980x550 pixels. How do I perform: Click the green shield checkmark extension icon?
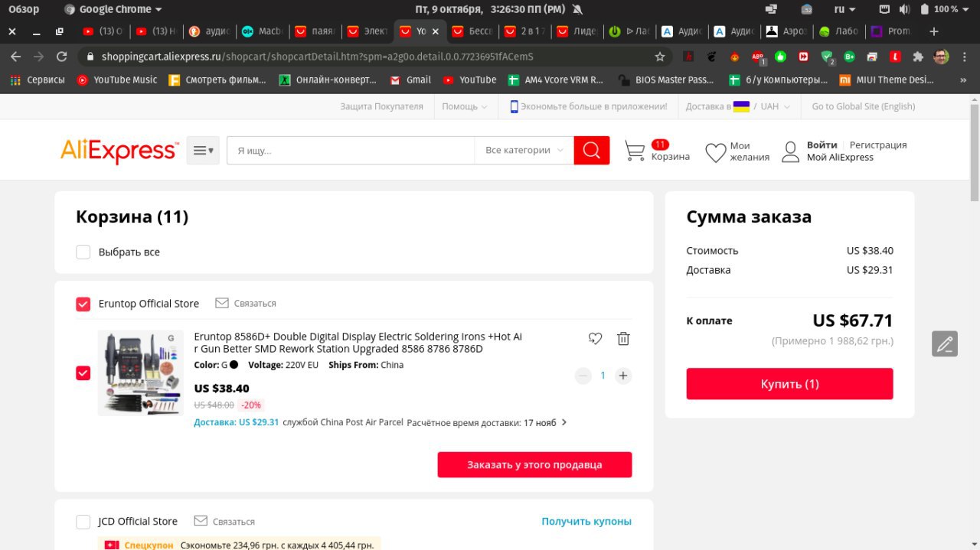pyautogui.click(x=827, y=57)
